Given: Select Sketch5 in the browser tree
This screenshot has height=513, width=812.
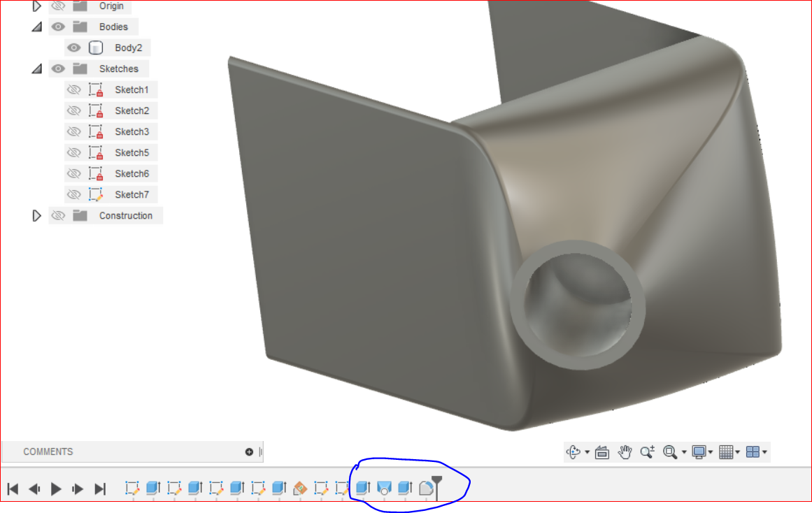Looking at the screenshot, I should click(131, 152).
